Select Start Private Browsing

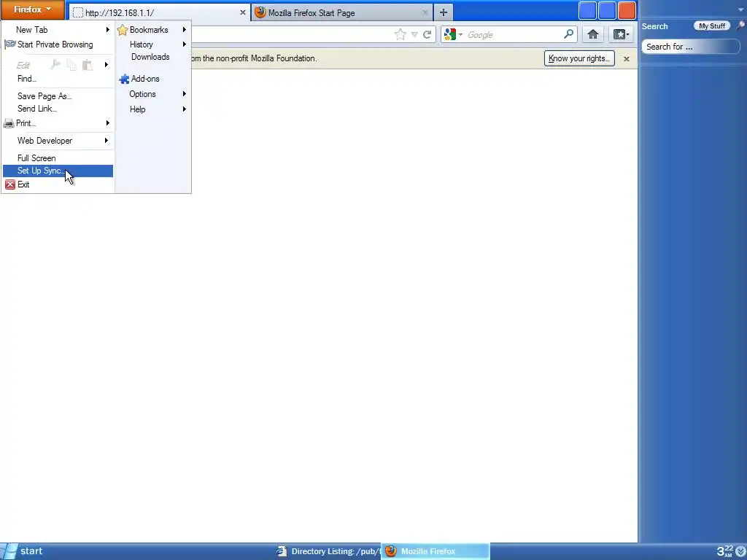click(x=57, y=44)
